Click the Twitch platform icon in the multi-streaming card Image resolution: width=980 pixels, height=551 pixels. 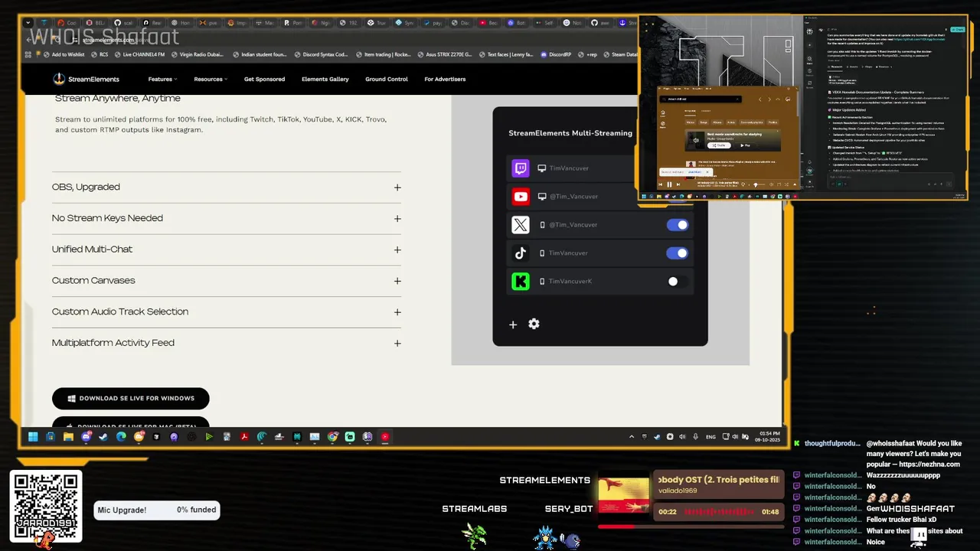[521, 168]
